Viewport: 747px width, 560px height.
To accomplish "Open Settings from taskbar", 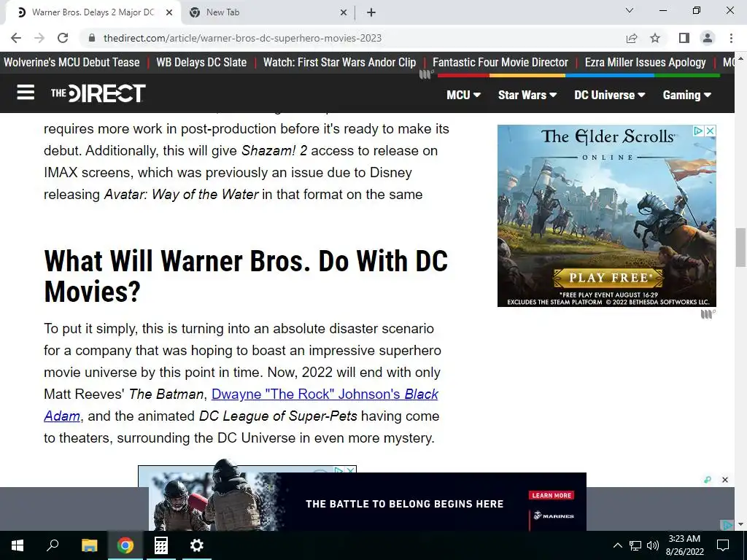I will 197,545.
